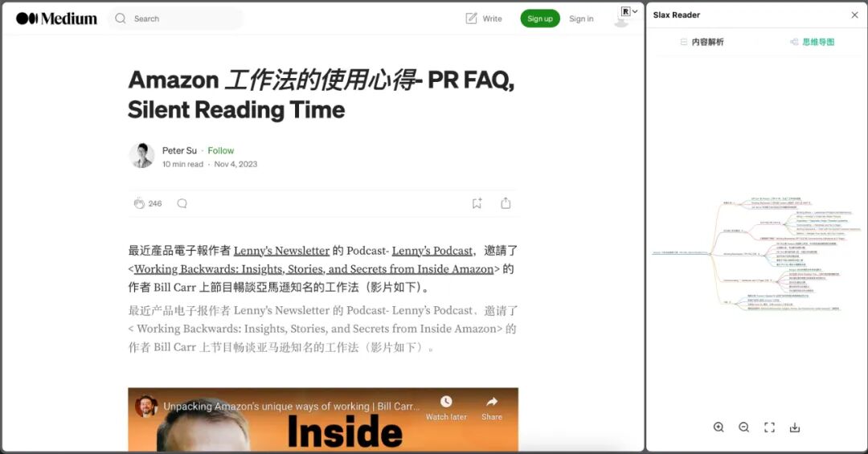The height and width of the screenshot is (454, 868).
Task: Open author name Peter Su
Action: click(x=179, y=150)
